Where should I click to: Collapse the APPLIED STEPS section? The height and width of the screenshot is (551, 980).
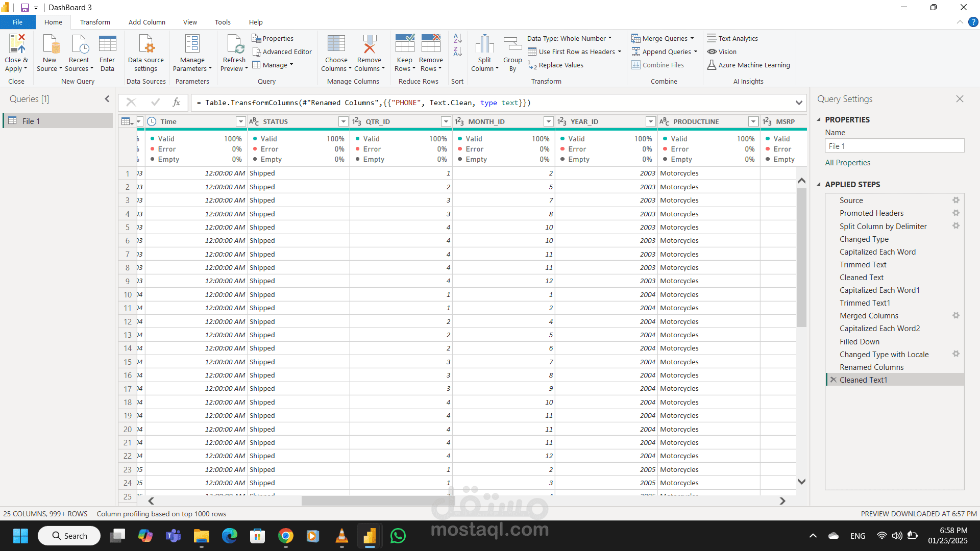pyautogui.click(x=819, y=184)
